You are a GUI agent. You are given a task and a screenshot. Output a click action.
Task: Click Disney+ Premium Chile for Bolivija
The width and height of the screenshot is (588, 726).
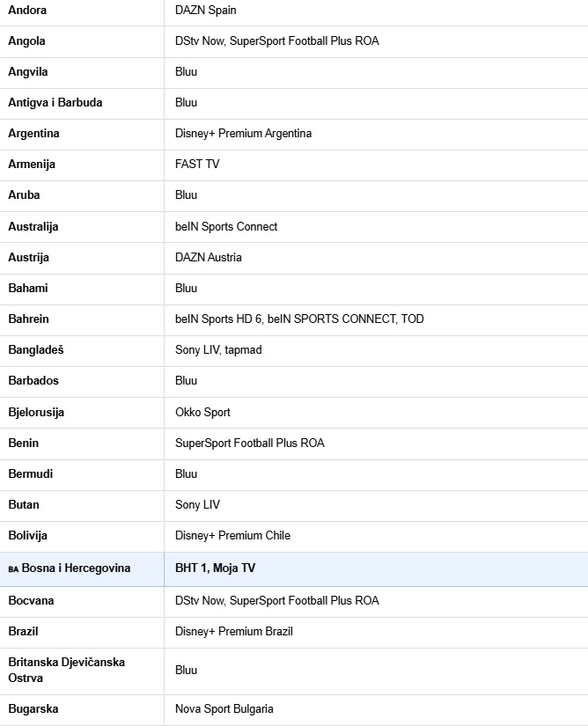(x=232, y=536)
